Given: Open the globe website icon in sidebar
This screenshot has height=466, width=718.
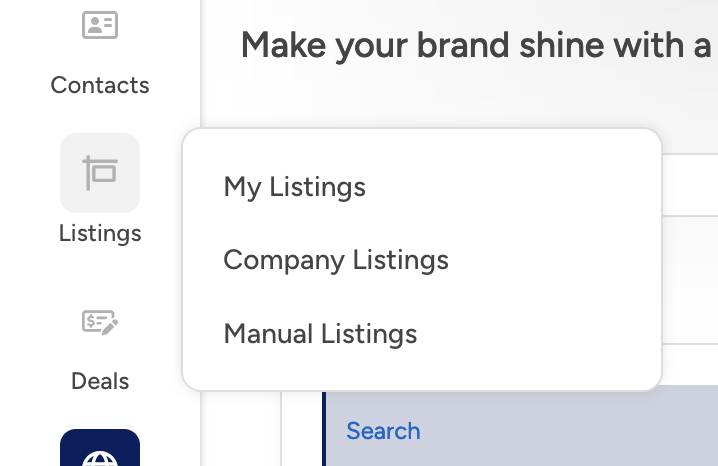Looking at the screenshot, I should (100, 452).
